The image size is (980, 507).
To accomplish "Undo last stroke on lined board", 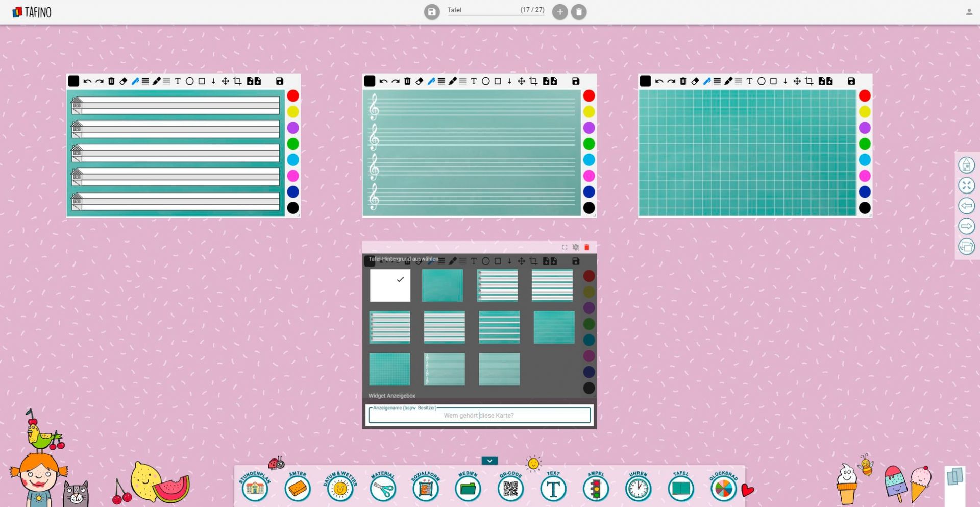I will click(87, 81).
